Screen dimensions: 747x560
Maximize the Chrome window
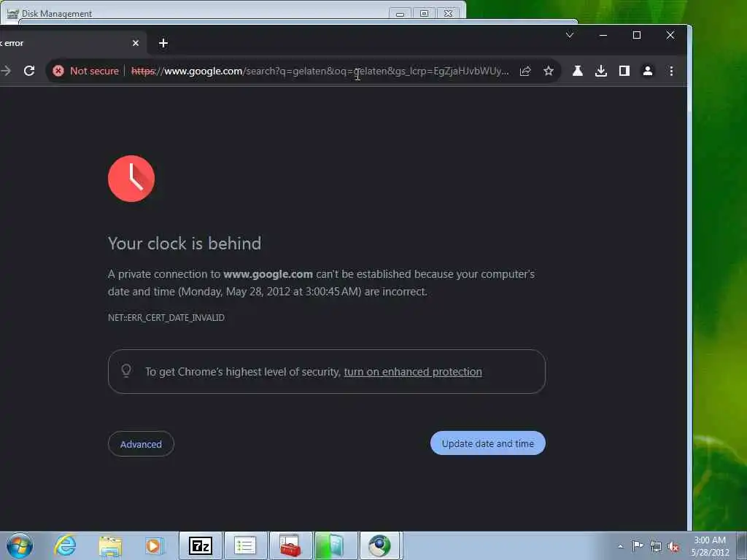click(636, 35)
